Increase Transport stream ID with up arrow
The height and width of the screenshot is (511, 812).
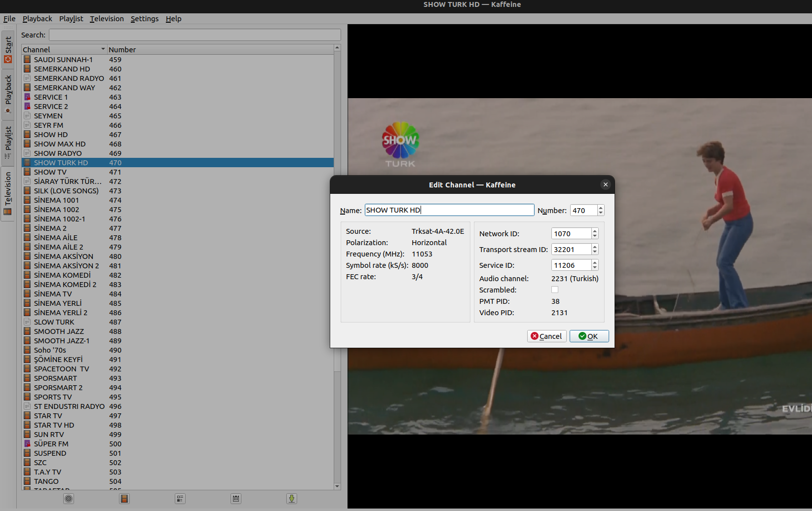(595, 247)
